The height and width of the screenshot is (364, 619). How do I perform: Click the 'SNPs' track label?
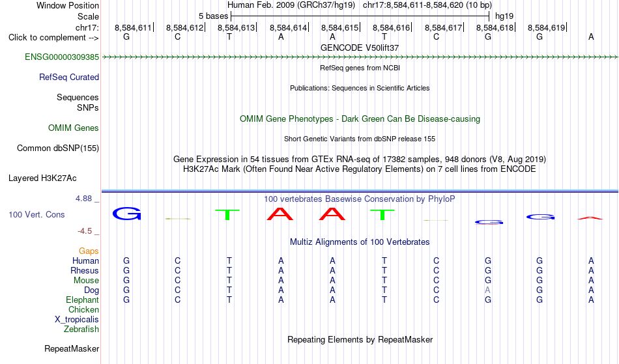88,107
